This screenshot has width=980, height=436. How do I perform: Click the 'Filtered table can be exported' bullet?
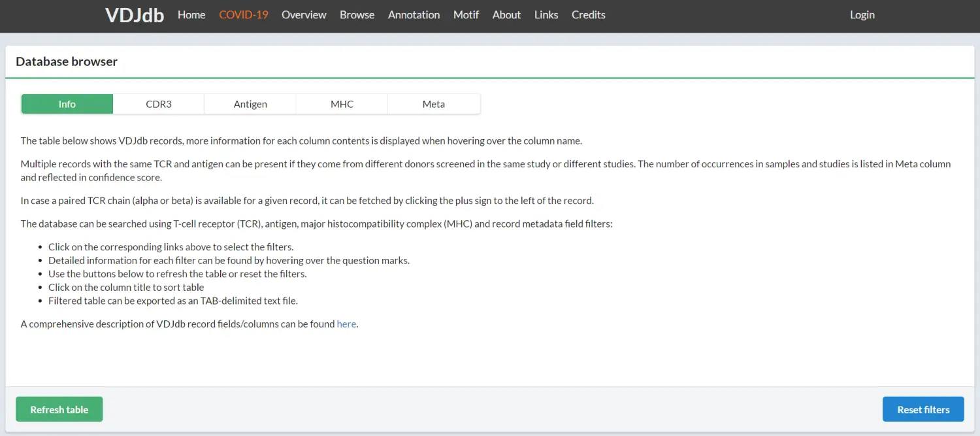[x=173, y=301]
